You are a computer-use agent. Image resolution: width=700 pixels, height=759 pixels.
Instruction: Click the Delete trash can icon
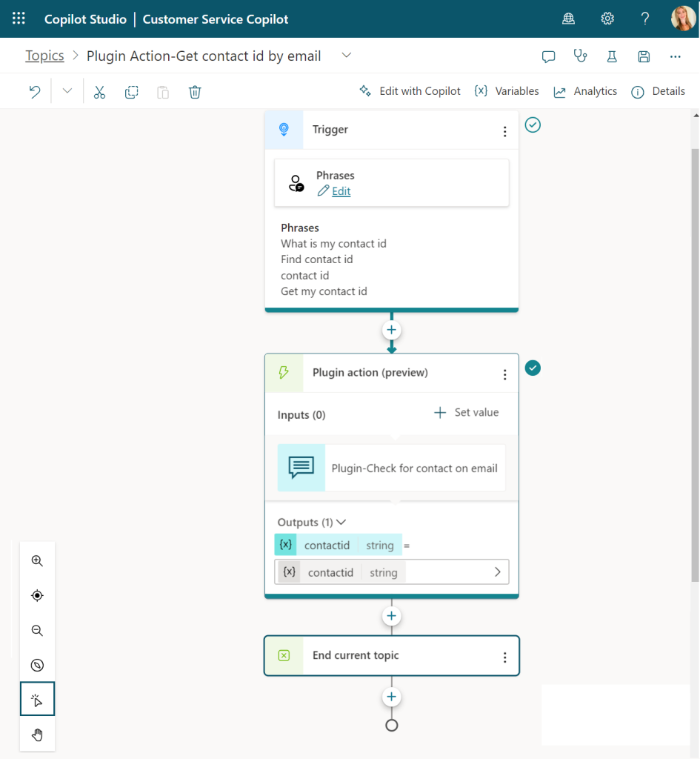pos(195,92)
